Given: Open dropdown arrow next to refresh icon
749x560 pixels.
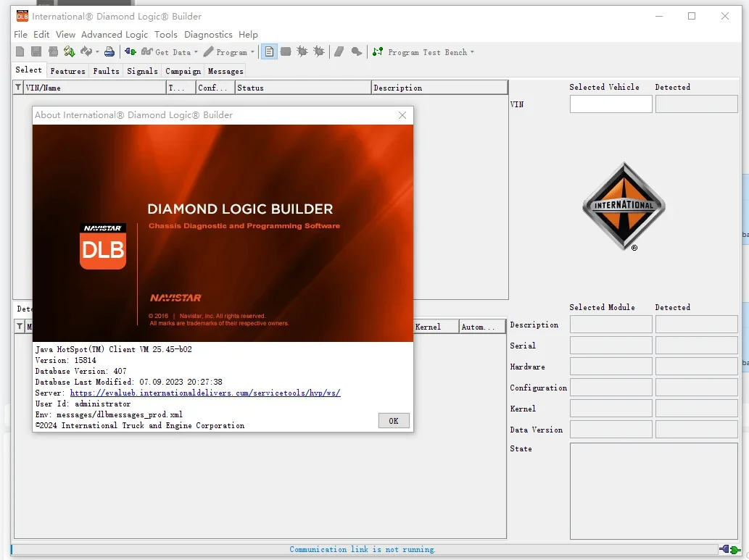Looking at the screenshot, I should [97, 51].
